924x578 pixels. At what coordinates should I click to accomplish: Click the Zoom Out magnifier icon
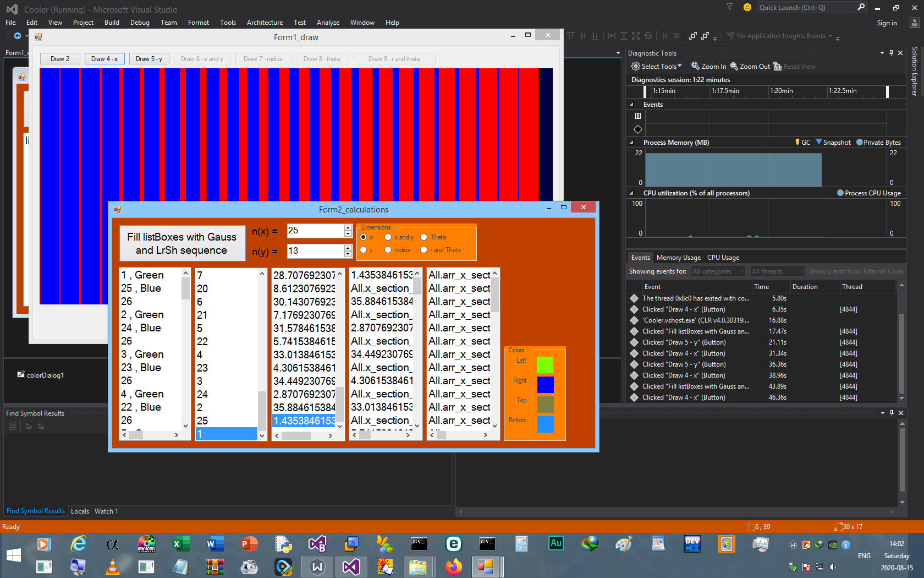point(734,66)
